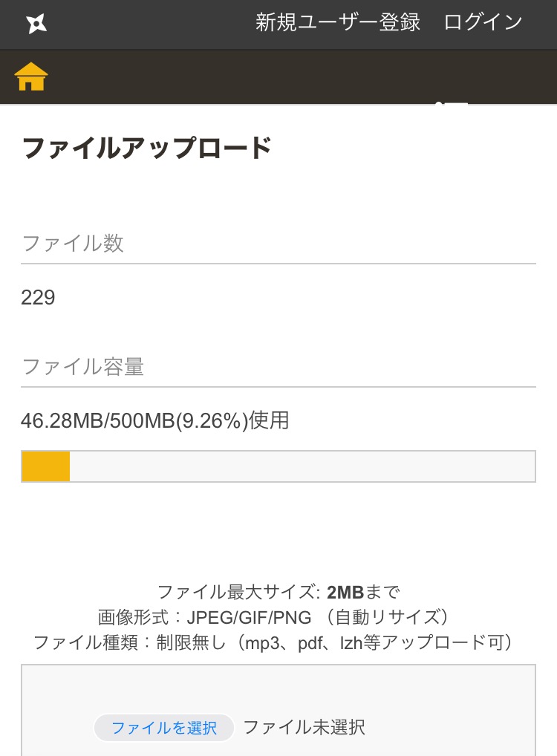557x756 pixels.
Task: Click the ファイル数 section label
Action: point(73,243)
